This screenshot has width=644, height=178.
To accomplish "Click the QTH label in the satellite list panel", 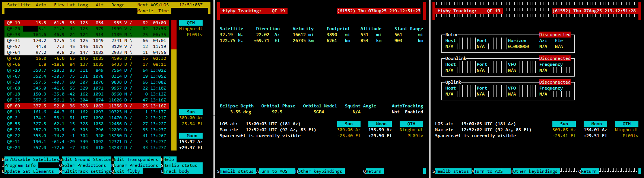I will [x=191, y=23].
